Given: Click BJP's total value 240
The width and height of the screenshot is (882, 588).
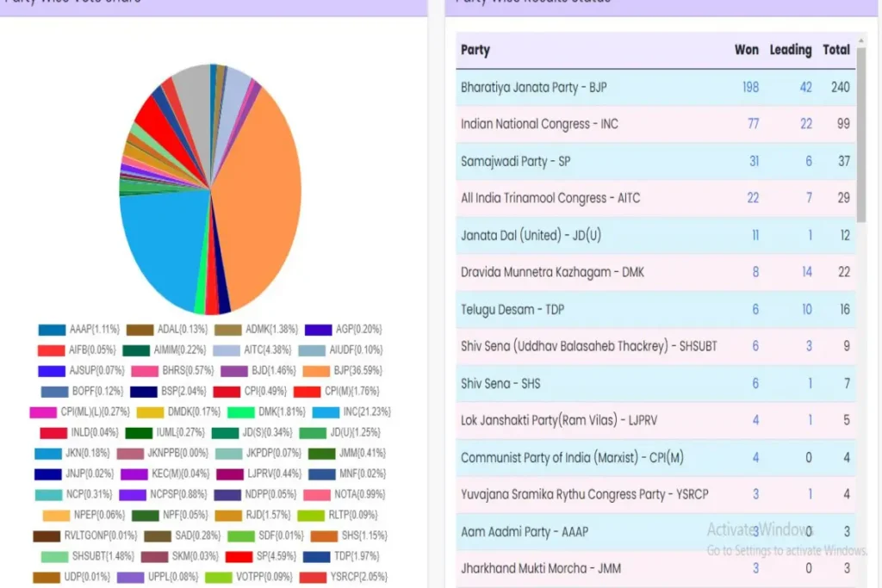Looking at the screenshot, I should click(x=841, y=87).
